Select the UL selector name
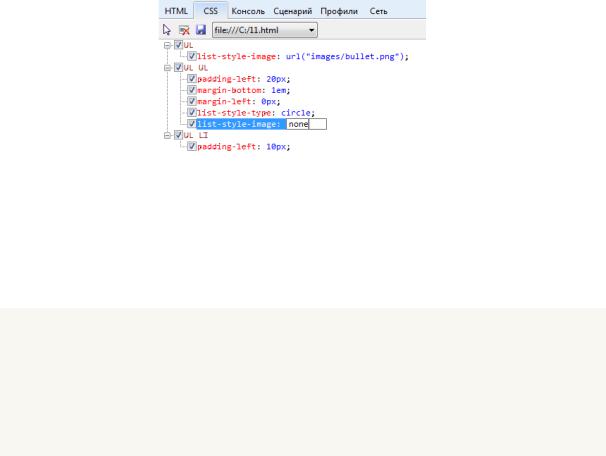The image size is (606, 456). [188, 45]
